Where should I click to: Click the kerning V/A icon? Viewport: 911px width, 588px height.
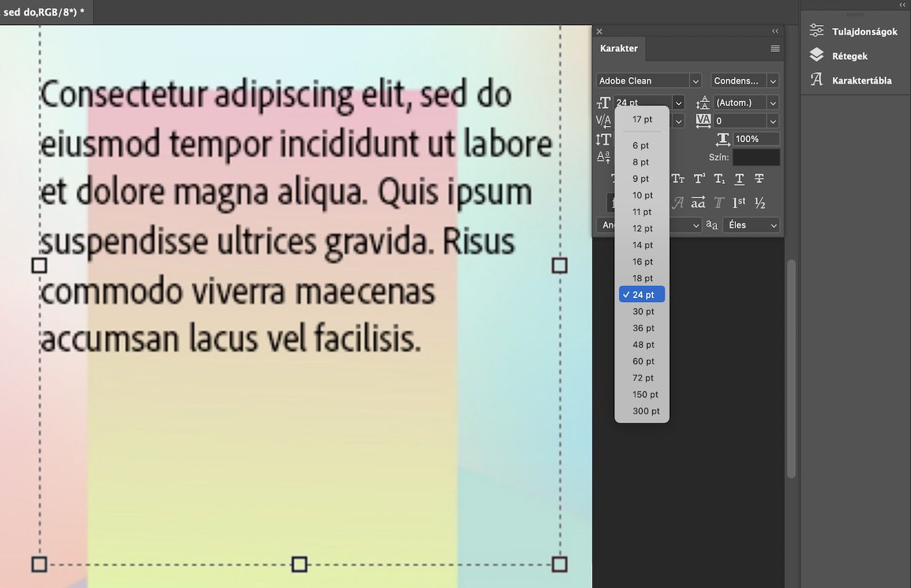coord(603,120)
